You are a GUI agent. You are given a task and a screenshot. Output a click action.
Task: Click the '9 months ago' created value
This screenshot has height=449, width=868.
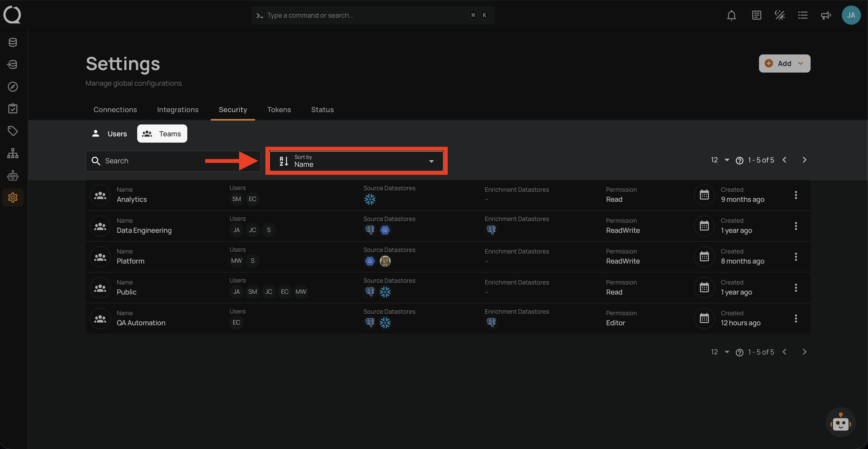click(x=742, y=199)
